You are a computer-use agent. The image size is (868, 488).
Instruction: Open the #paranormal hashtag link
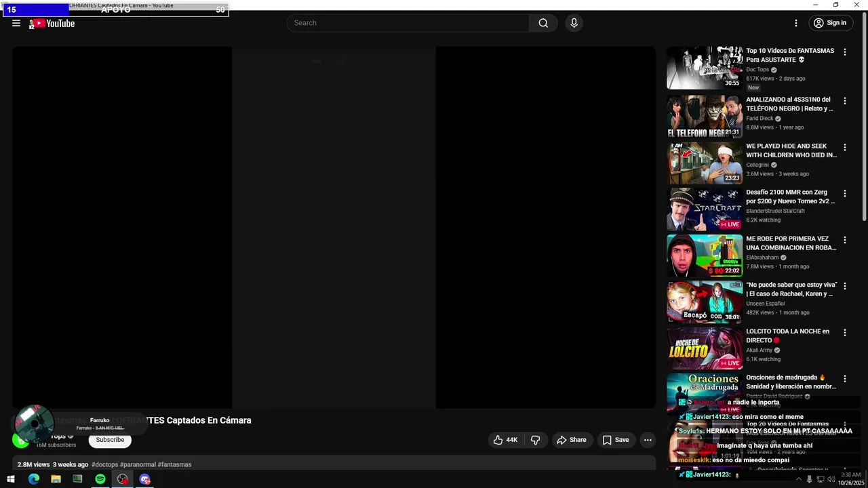pos(138,465)
